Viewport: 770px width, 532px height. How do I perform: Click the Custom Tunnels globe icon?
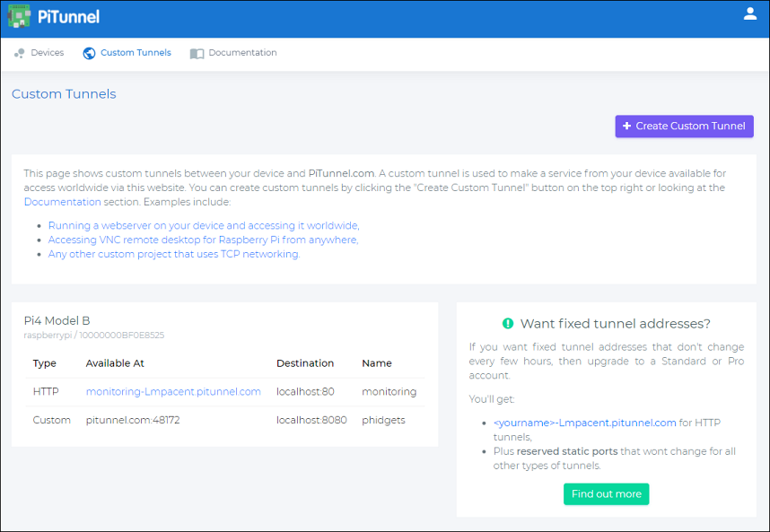(89, 53)
